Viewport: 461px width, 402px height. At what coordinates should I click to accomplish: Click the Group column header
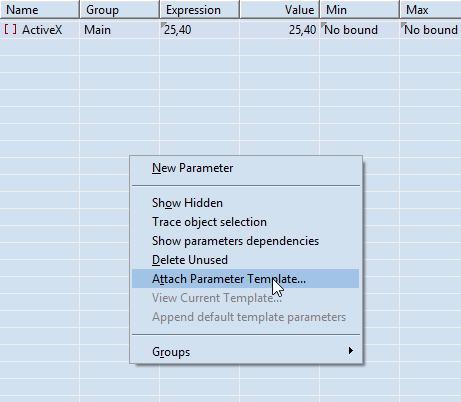(x=120, y=9)
